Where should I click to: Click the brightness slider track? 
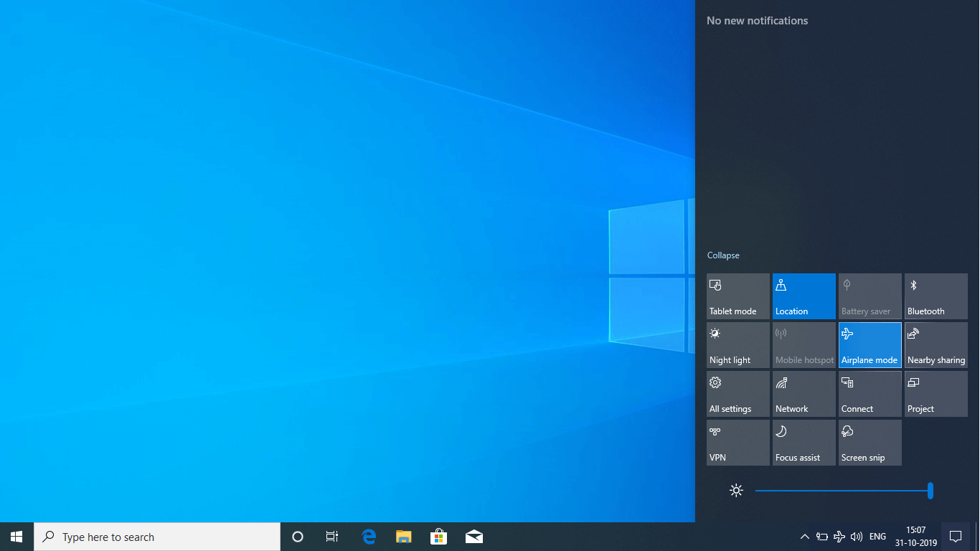click(x=844, y=491)
